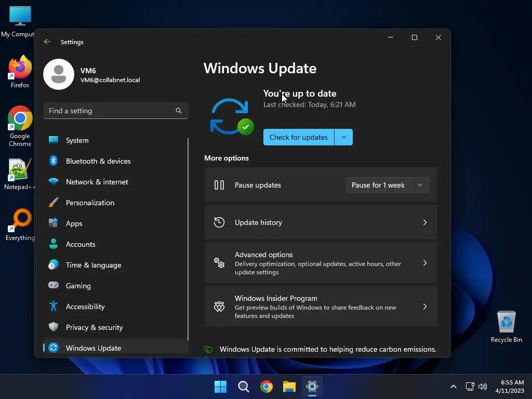Click the System monitor icon in sidebar
This screenshot has width=532, height=399.
tap(54, 140)
